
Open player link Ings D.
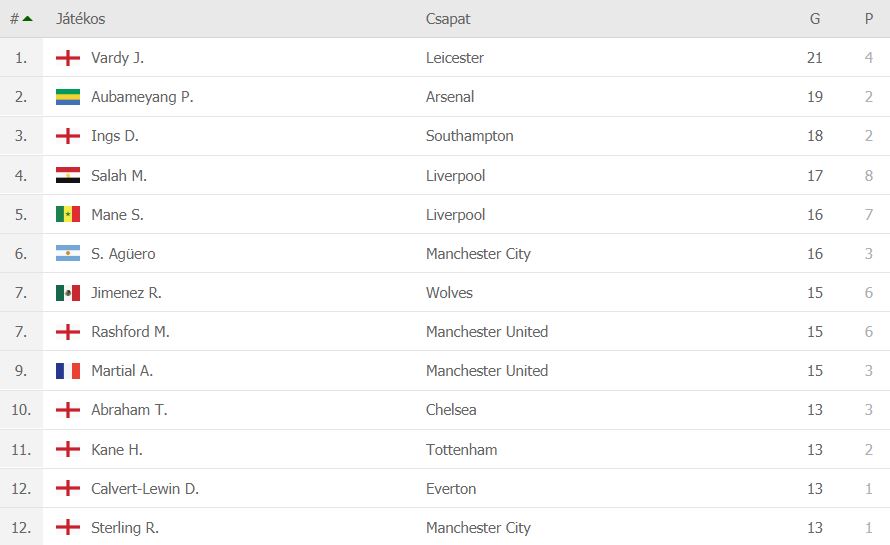pos(115,136)
